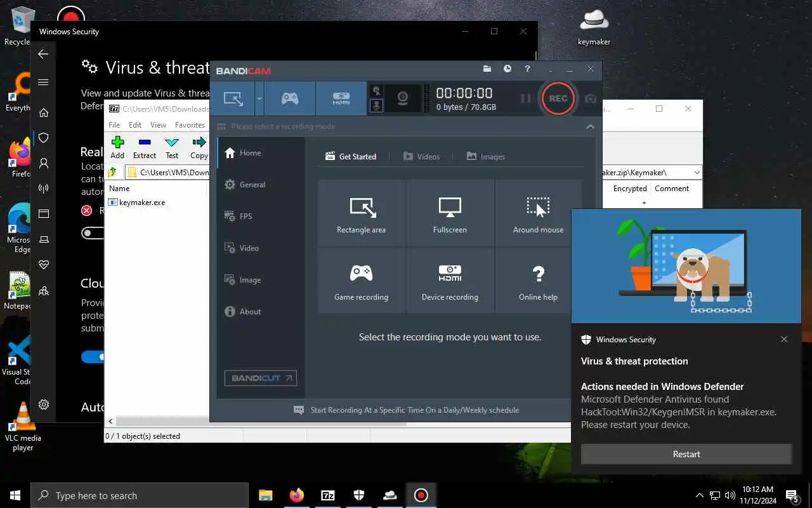This screenshot has height=508, width=812.
Task: Open Home in Windows Security sidebar
Action: click(x=44, y=113)
